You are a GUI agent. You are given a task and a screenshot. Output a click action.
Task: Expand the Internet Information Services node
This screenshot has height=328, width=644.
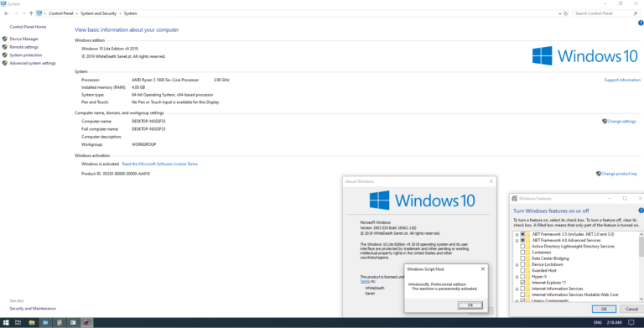(x=517, y=289)
